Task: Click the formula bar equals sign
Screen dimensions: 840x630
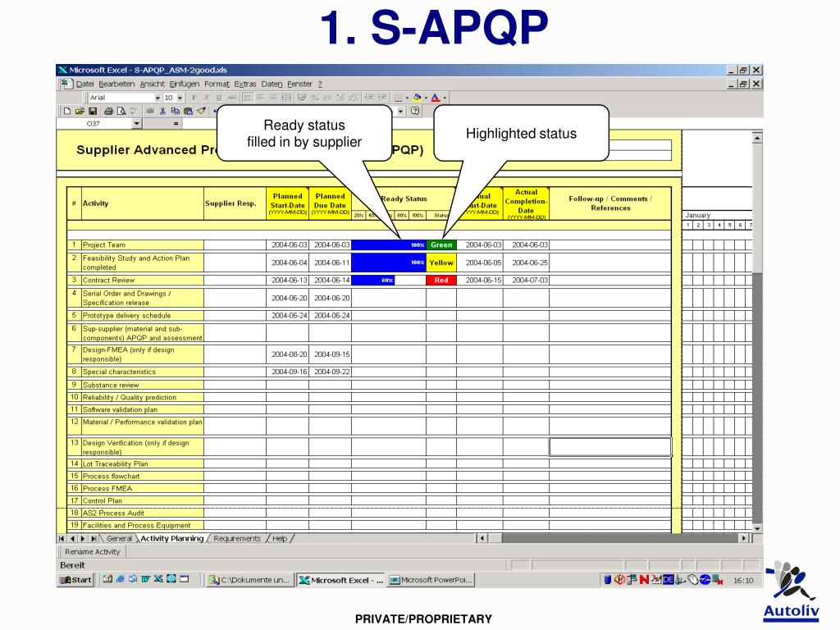Action: pos(176,124)
